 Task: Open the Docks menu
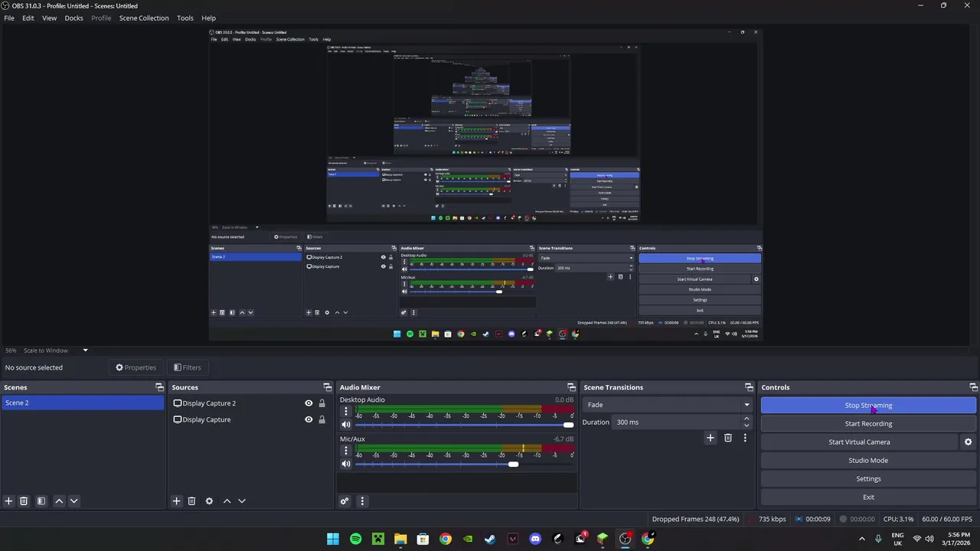74,18
